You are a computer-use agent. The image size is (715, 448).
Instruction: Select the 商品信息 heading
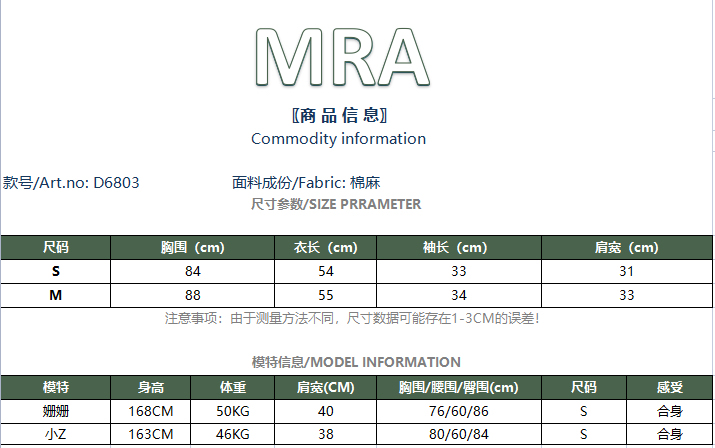coord(340,115)
